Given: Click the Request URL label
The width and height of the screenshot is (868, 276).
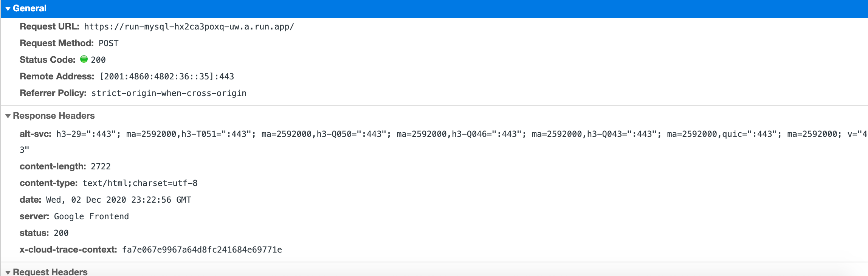Looking at the screenshot, I should (50, 26).
